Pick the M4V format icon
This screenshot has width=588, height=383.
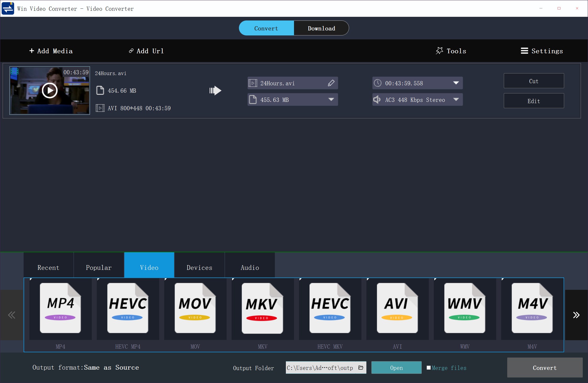[532, 308]
